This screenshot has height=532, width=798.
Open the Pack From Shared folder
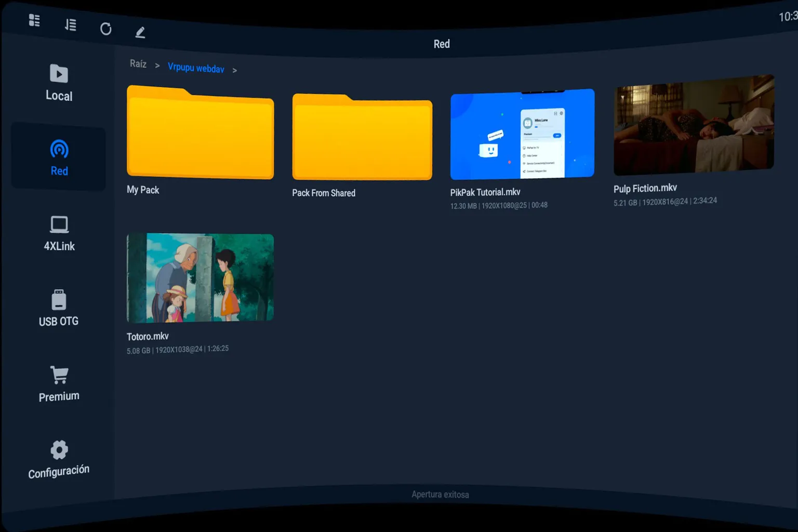point(362,137)
